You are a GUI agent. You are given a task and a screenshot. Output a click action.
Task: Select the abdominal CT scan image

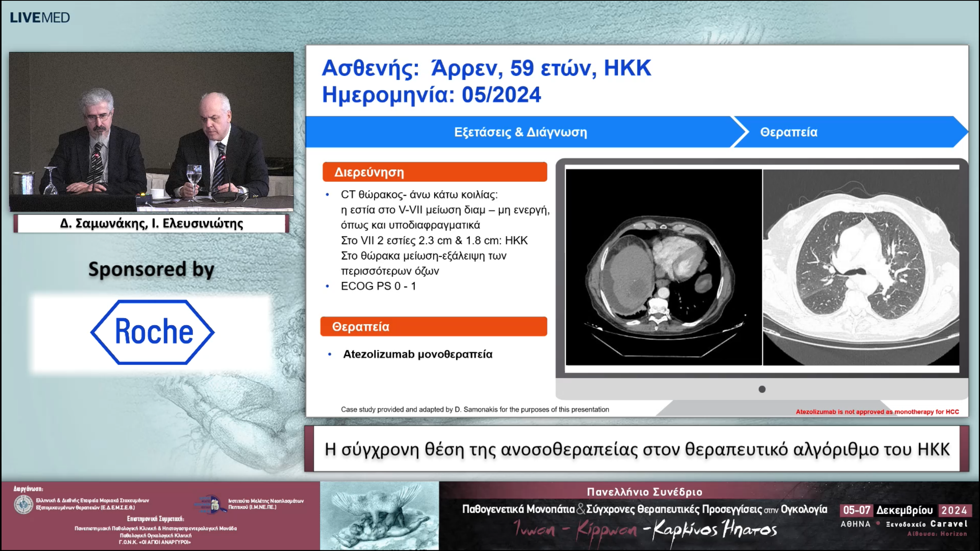click(664, 267)
